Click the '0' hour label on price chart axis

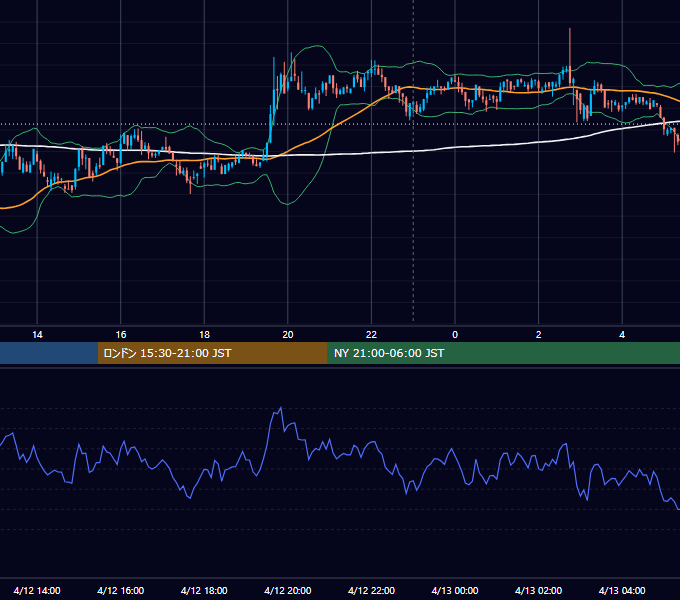click(455, 335)
